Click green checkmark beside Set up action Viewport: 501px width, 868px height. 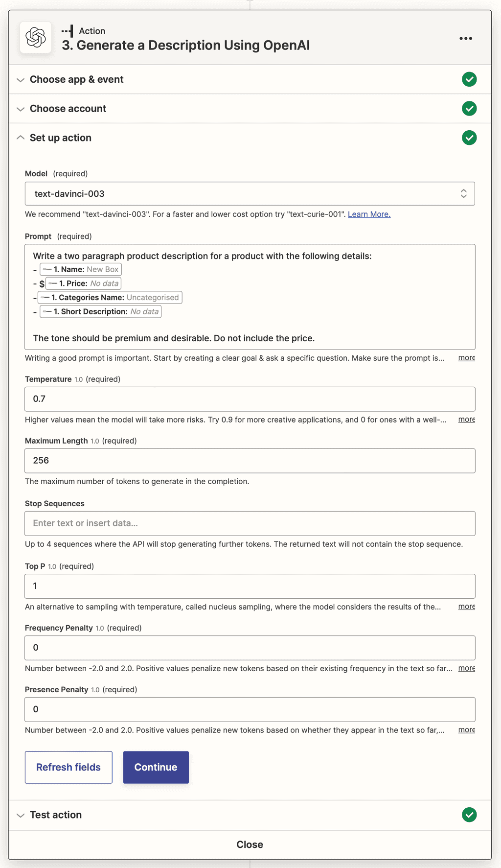pos(469,138)
